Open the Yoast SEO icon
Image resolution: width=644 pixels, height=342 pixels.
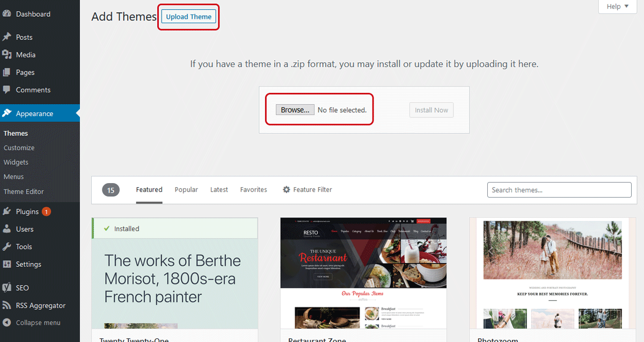click(x=7, y=288)
